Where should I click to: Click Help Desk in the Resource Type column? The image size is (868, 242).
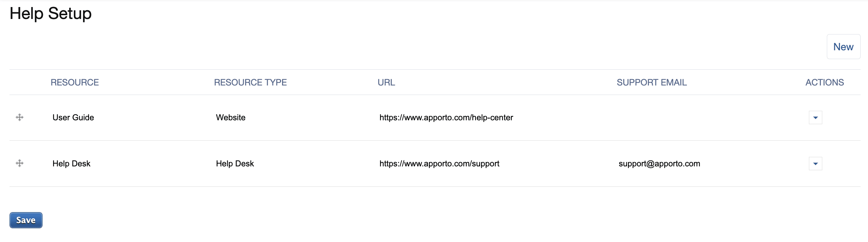pyautogui.click(x=235, y=164)
